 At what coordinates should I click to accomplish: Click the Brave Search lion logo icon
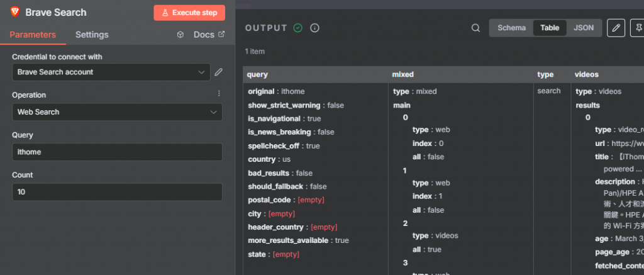(15, 12)
